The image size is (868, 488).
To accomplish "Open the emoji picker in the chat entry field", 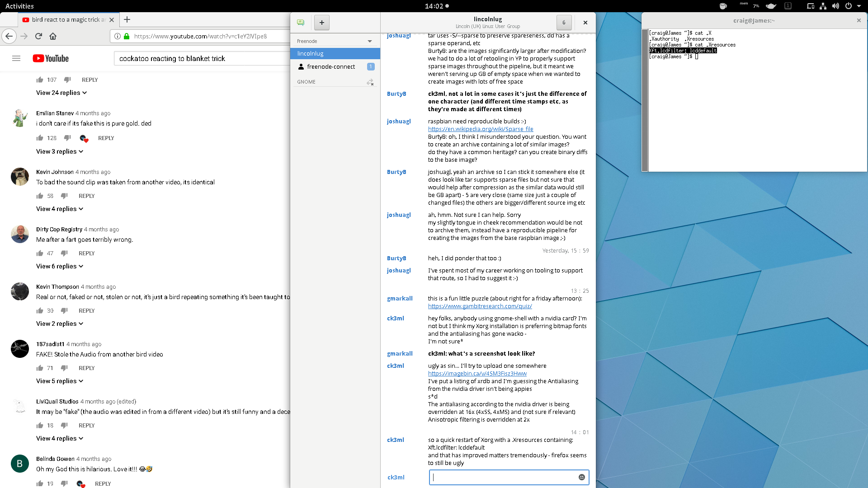I will point(582,477).
